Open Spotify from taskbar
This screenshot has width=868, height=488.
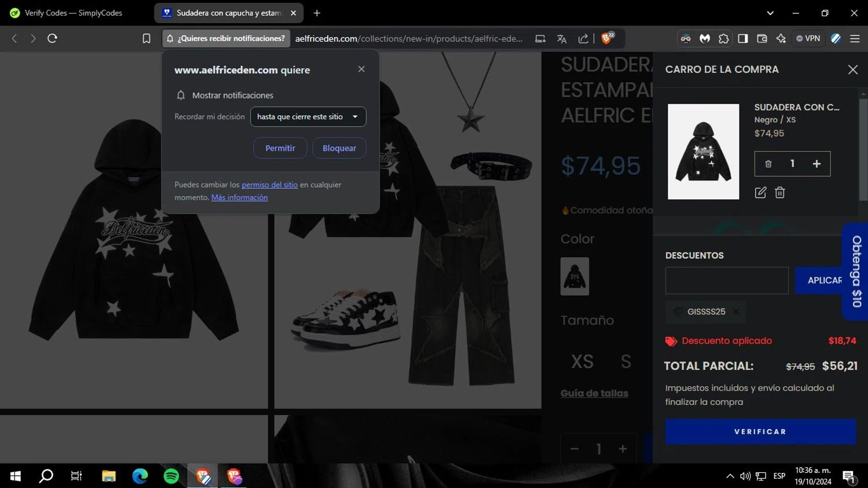click(x=171, y=476)
